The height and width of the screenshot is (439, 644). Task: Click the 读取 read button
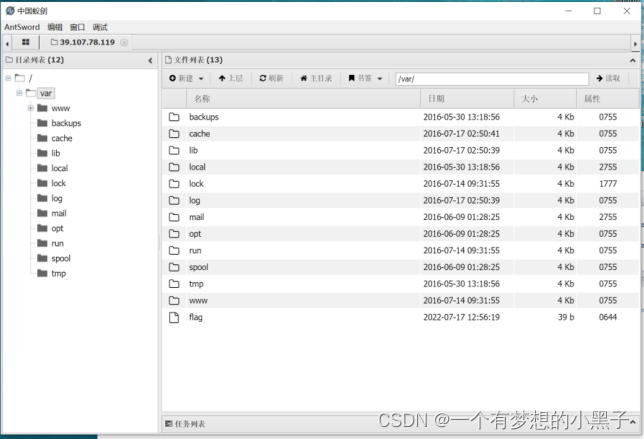(x=608, y=78)
